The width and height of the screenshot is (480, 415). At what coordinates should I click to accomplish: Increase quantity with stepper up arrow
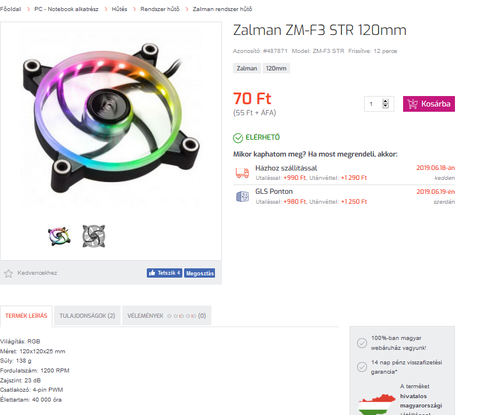[385, 101]
